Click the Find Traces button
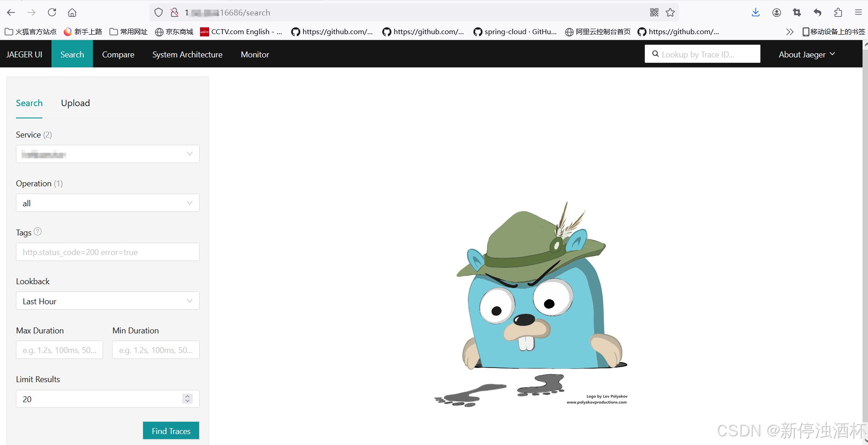 pyautogui.click(x=171, y=430)
